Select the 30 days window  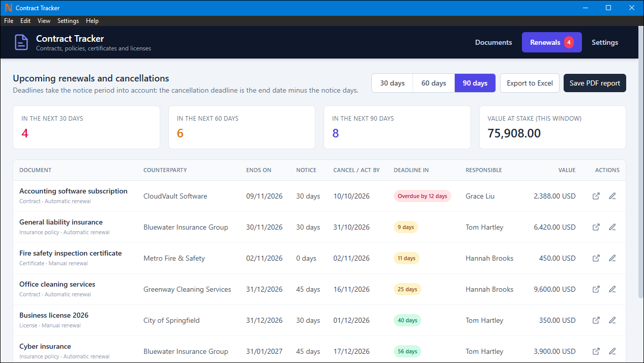click(392, 83)
